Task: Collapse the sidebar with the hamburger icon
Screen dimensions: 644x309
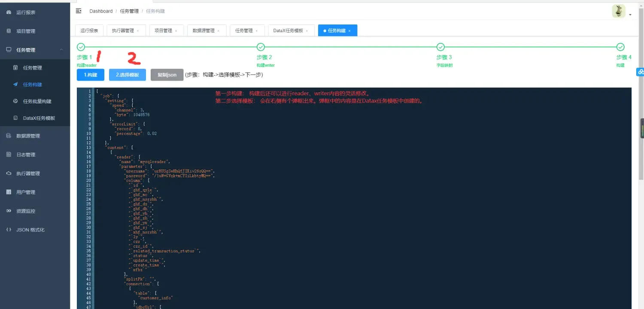Action: [x=78, y=11]
